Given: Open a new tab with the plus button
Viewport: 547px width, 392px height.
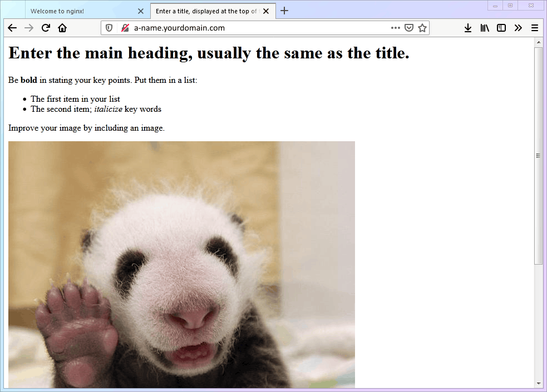Looking at the screenshot, I should 284,11.
